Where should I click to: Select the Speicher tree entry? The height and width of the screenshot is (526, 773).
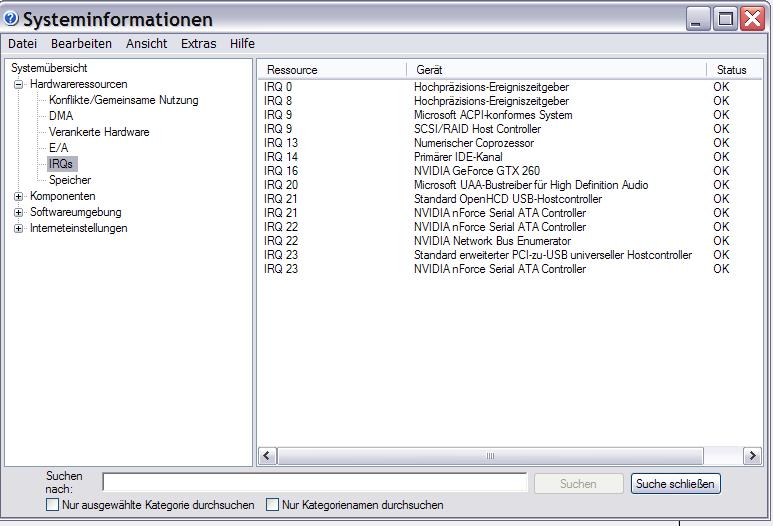[x=70, y=180]
